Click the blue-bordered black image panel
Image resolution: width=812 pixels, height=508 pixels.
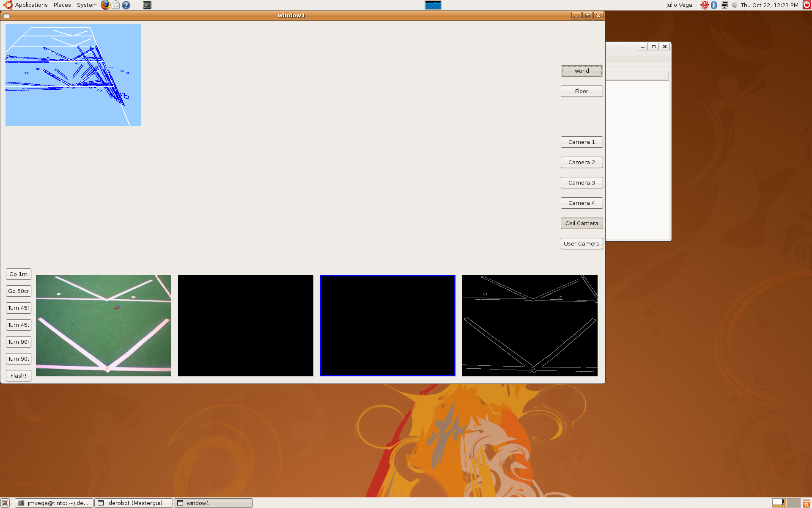click(x=388, y=326)
